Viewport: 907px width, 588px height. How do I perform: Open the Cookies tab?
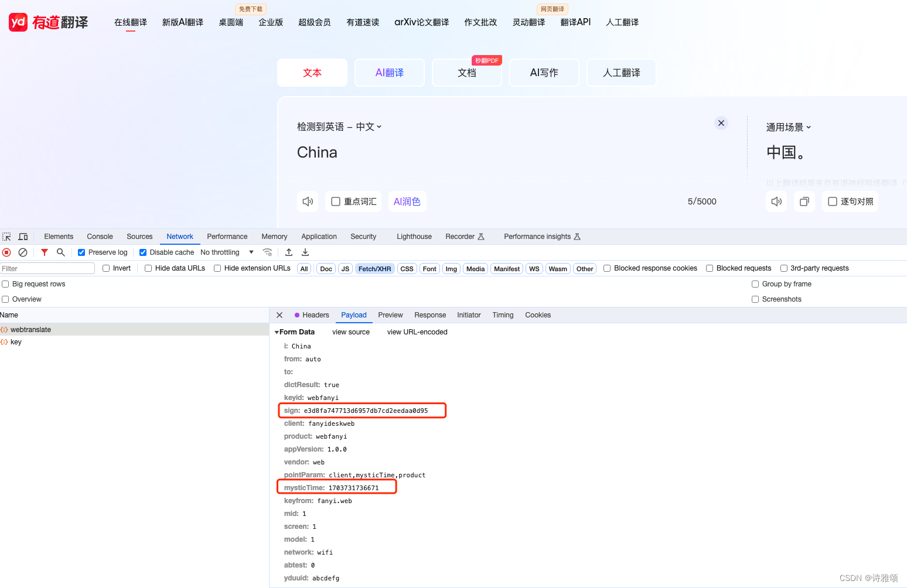coord(538,315)
